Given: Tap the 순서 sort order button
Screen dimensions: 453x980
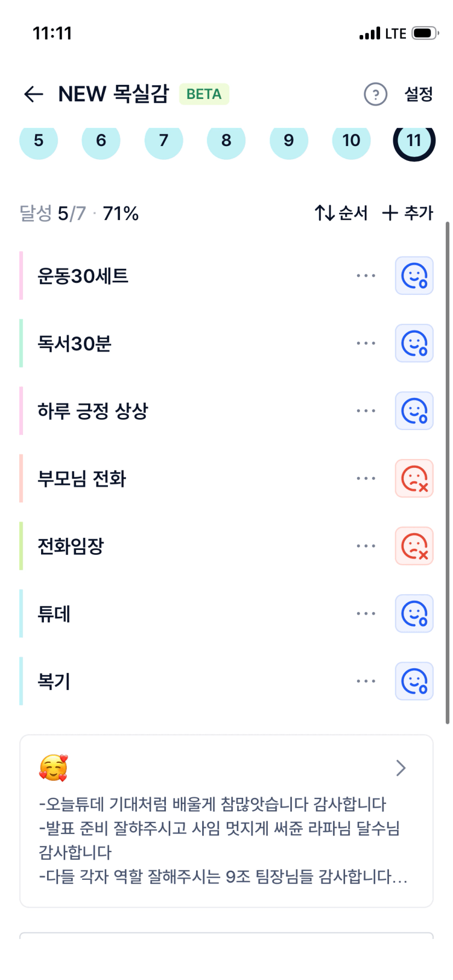Looking at the screenshot, I should coord(341,213).
